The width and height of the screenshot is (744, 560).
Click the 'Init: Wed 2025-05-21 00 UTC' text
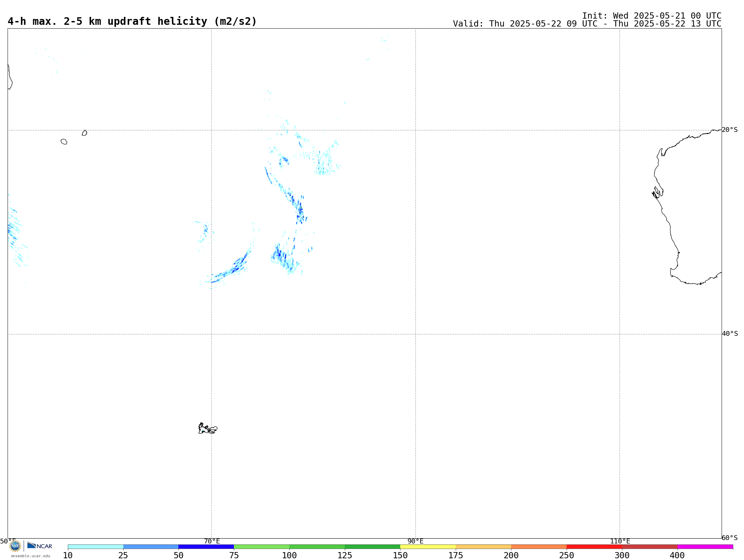(652, 16)
